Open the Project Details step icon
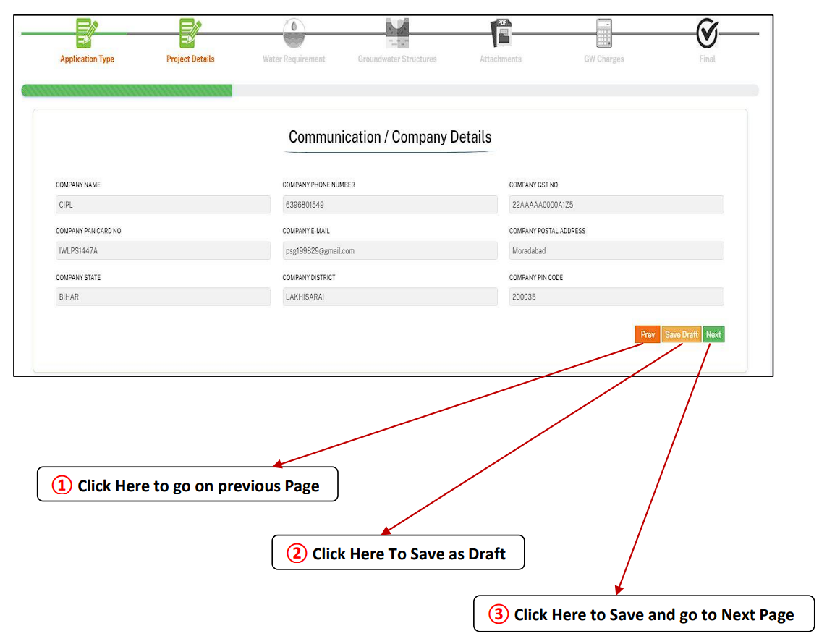This screenshot has height=644, width=827. (x=190, y=32)
